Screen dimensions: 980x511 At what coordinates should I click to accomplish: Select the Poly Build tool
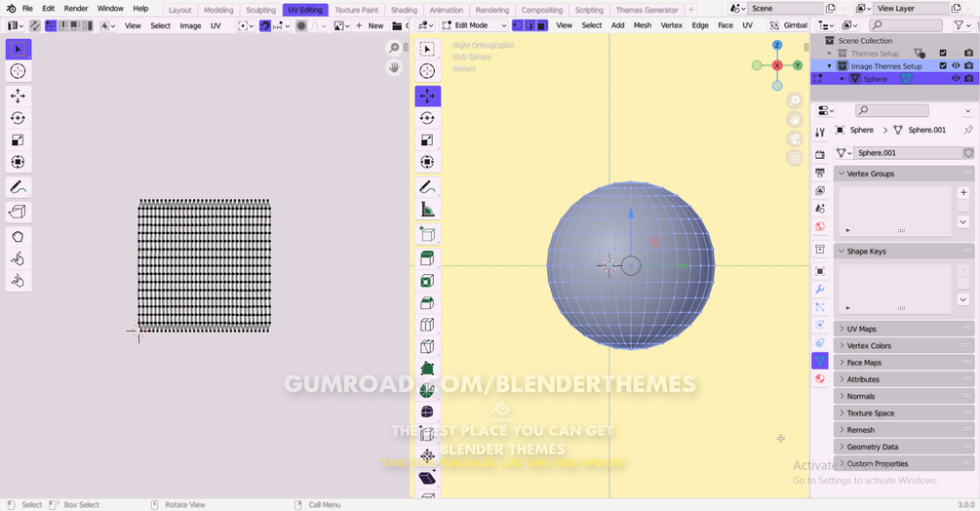427,369
